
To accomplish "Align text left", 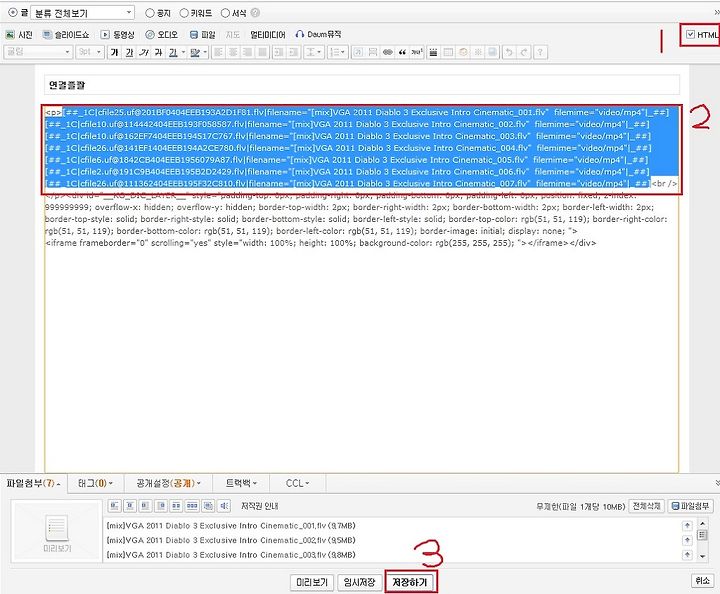I will [218, 52].
